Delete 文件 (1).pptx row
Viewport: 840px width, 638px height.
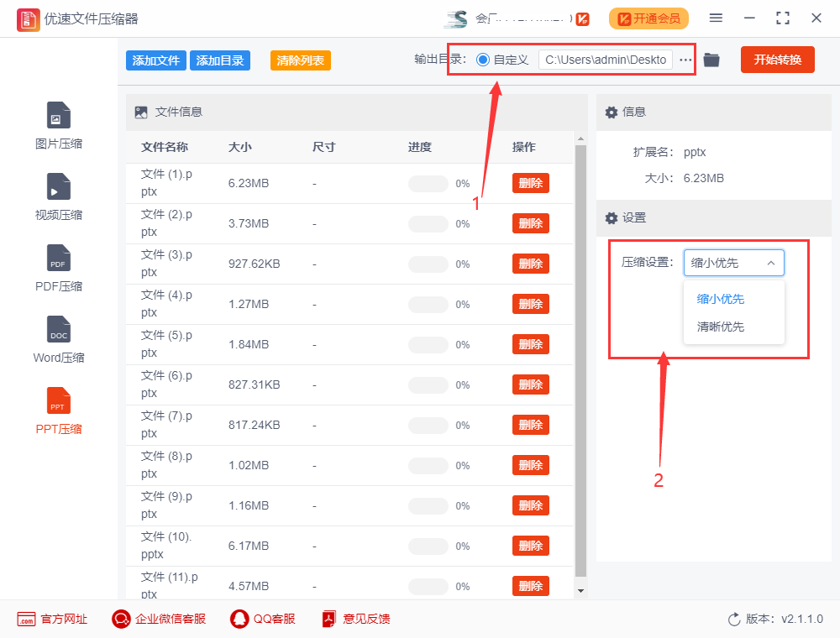(531, 183)
